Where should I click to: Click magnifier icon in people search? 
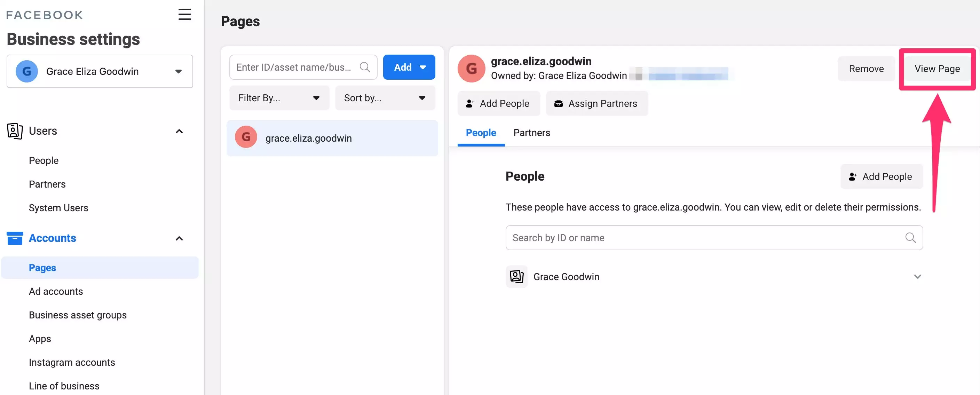[910, 238]
